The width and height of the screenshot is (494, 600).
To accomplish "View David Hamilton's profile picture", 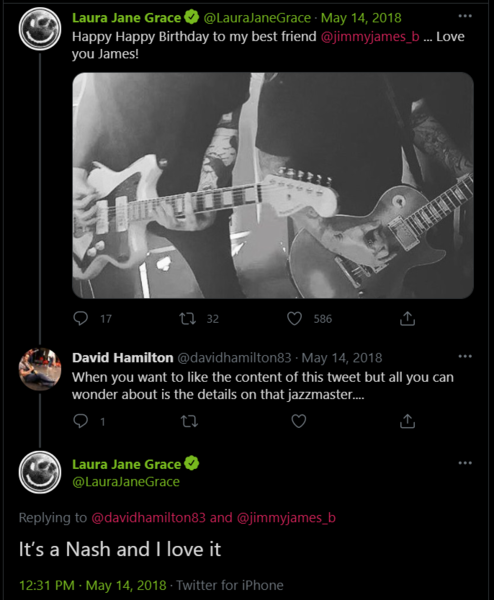I will (x=40, y=369).
